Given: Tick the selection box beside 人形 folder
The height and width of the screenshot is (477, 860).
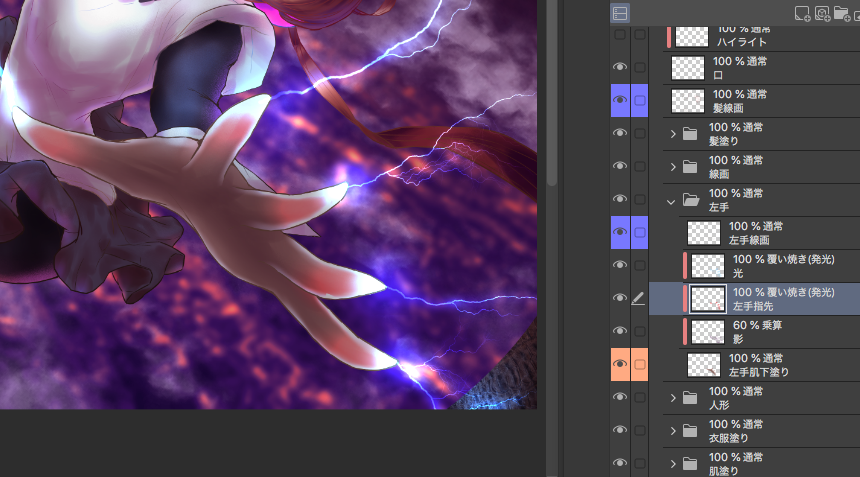Looking at the screenshot, I should [640, 397].
